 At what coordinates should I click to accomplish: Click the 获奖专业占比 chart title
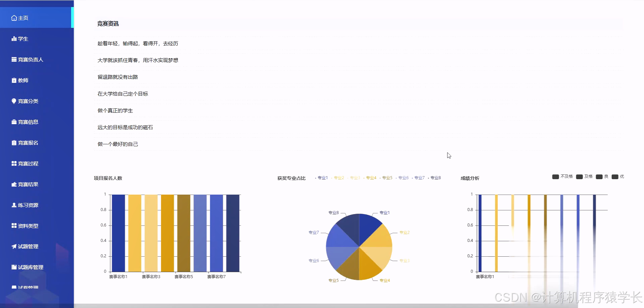291,178
